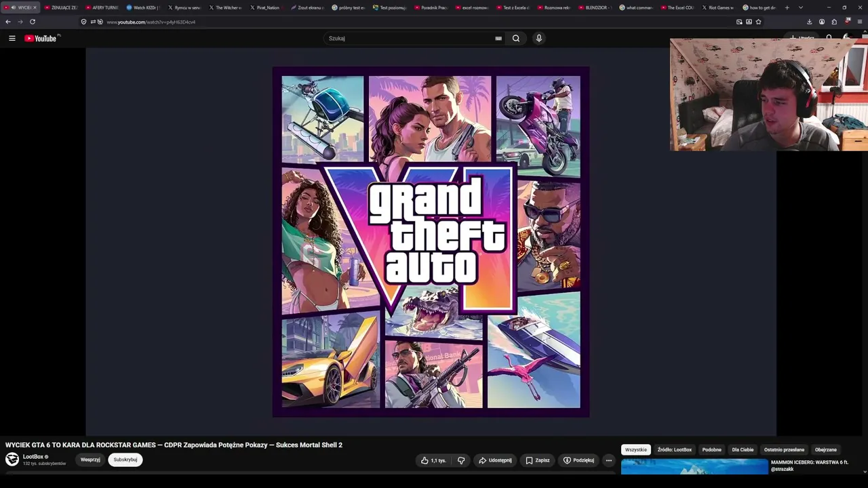This screenshot has height=488, width=868.
Task: Open the shield tracking protection icon
Action: (x=83, y=22)
